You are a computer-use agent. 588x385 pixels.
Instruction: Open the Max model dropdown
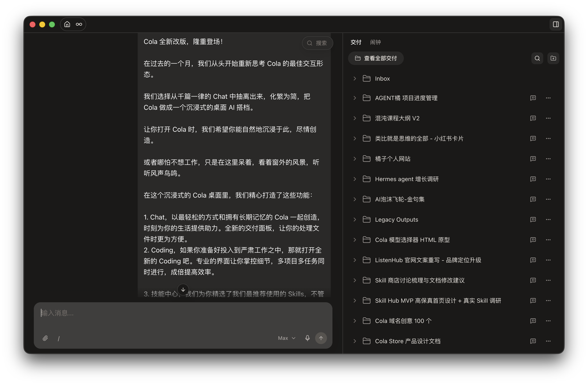click(x=287, y=338)
